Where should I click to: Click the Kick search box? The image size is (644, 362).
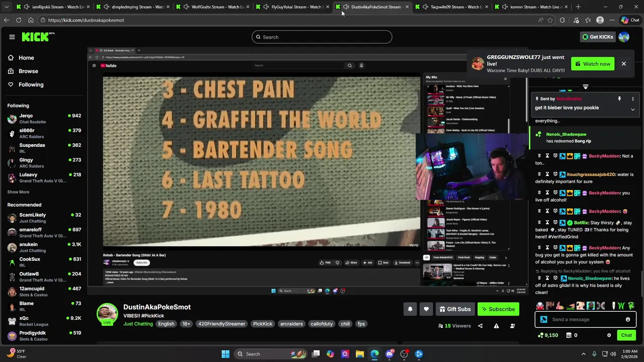[x=322, y=37]
